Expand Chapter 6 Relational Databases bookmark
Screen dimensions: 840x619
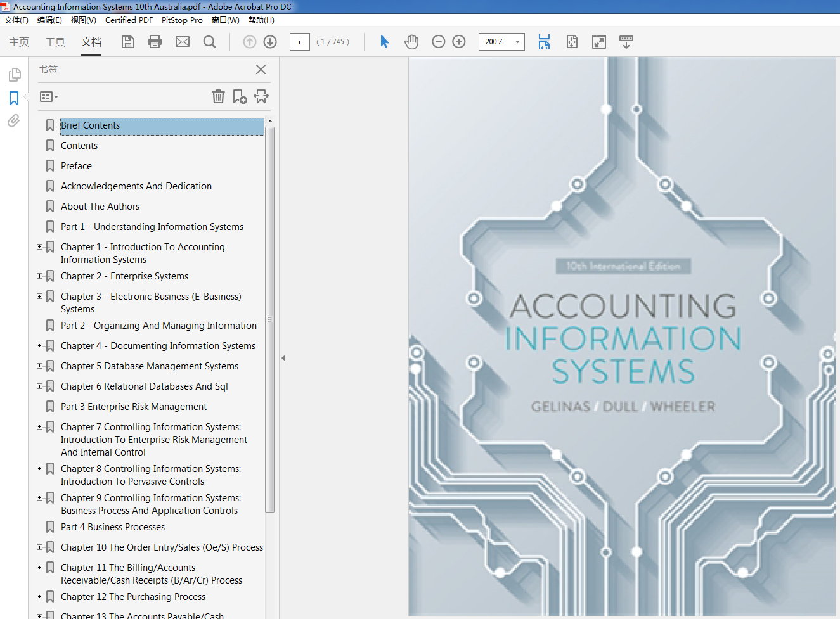[40, 386]
